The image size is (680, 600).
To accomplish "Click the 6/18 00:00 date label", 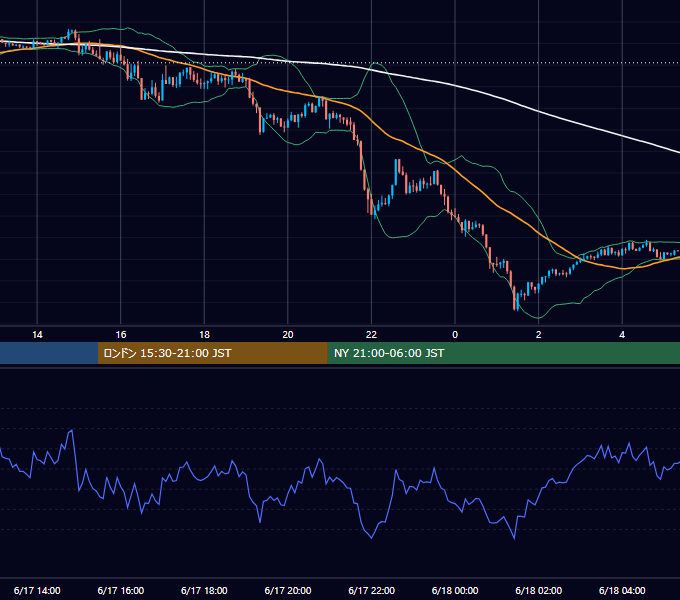I will (x=455, y=590).
